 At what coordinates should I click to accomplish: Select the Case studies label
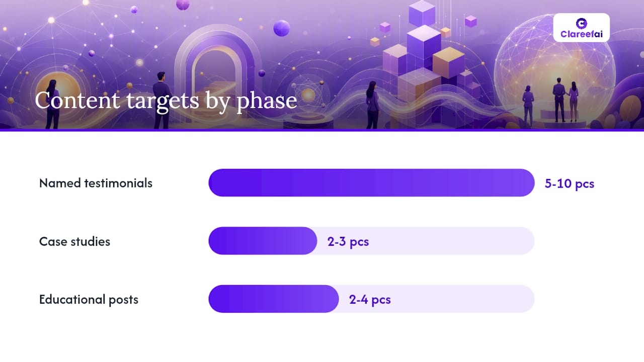click(x=74, y=241)
